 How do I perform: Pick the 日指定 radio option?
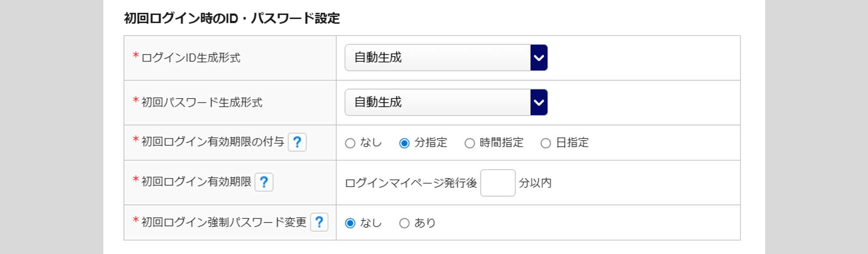click(546, 143)
